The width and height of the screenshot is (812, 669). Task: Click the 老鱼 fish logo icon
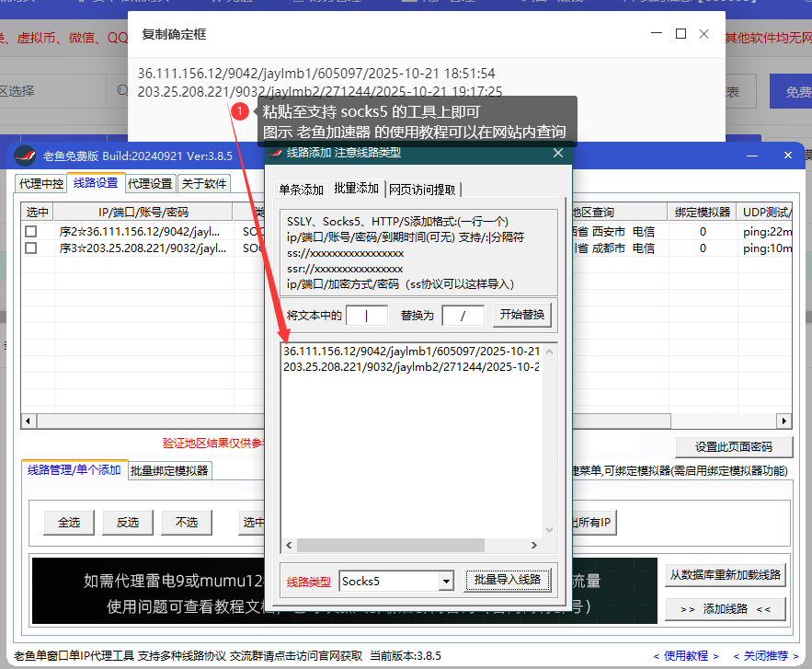[24, 156]
